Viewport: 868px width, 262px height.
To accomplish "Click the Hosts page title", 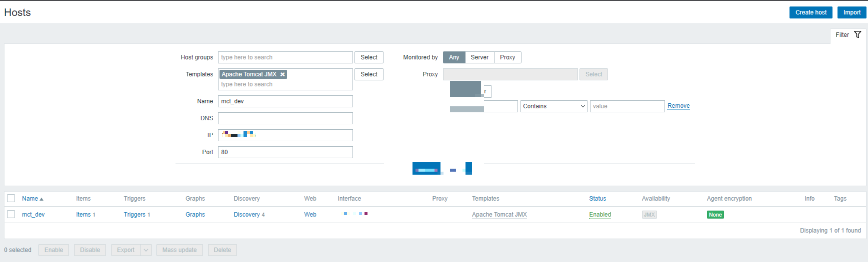I will (17, 12).
